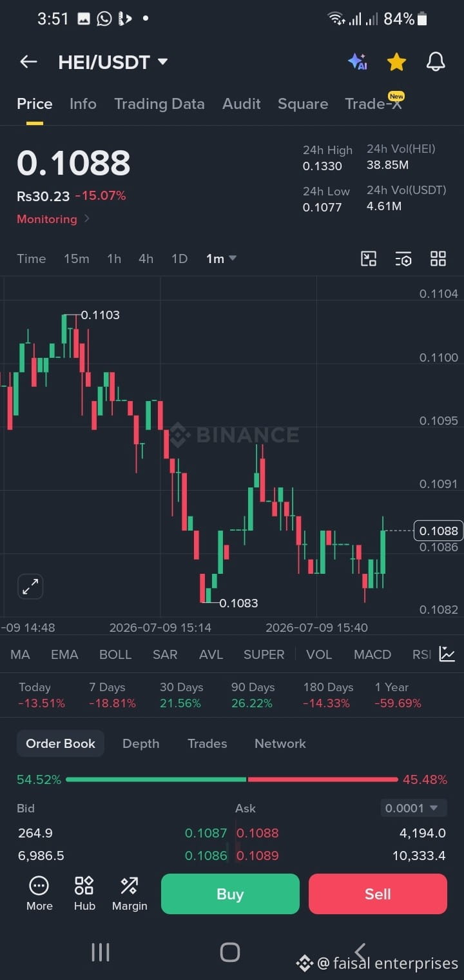Select the 1D chart interval

coord(179,259)
